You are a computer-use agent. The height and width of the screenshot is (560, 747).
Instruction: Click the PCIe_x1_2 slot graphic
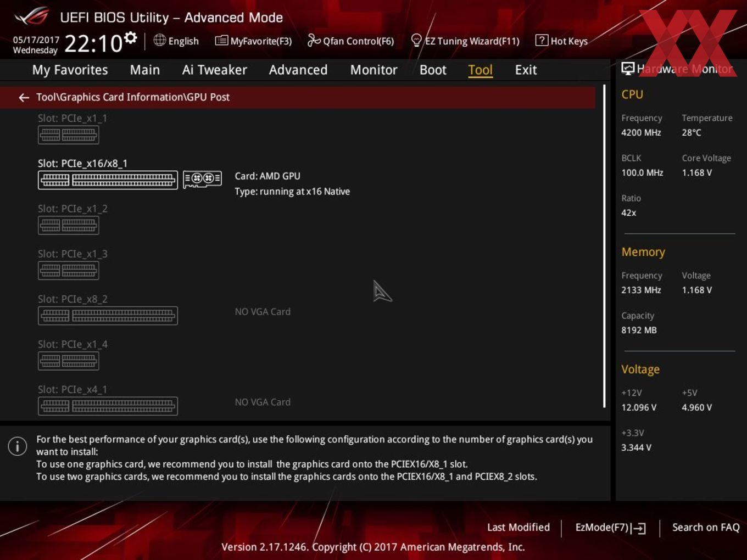pyautogui.click(x=68, y=225)
